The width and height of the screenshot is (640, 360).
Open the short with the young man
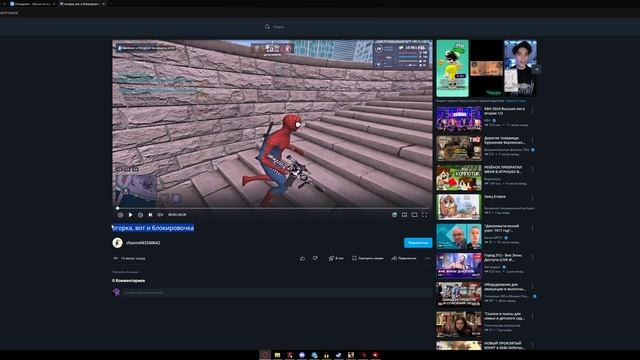tap(520, 68)
